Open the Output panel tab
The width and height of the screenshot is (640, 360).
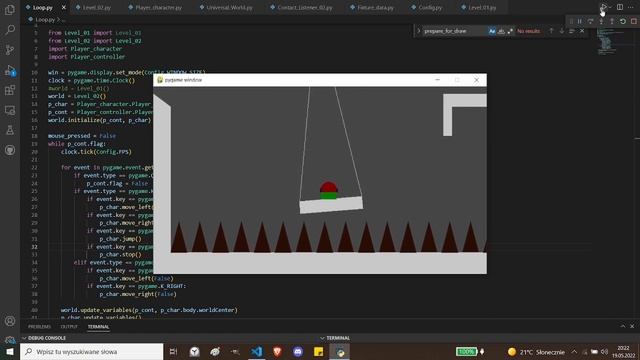pos(69,327)
